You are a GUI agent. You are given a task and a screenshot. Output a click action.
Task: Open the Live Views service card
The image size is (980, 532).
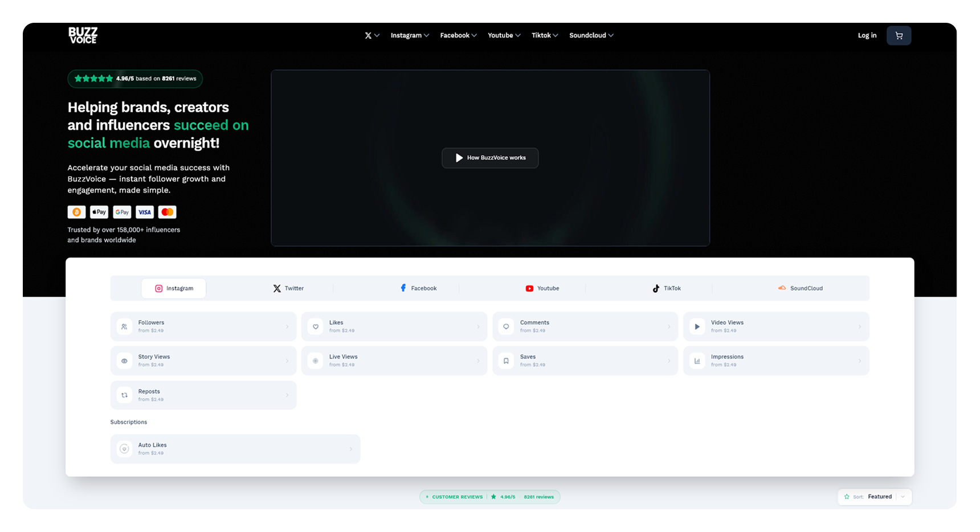coord(394,361)
